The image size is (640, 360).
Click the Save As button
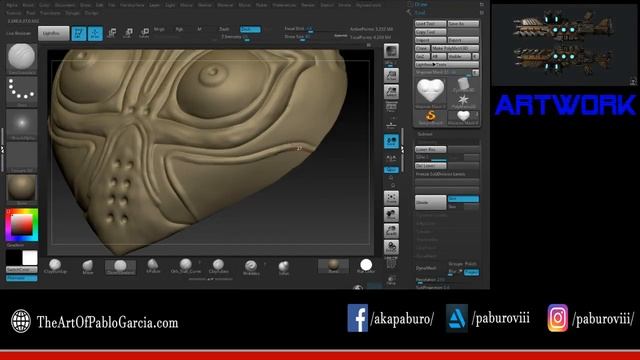pos(463,24)
